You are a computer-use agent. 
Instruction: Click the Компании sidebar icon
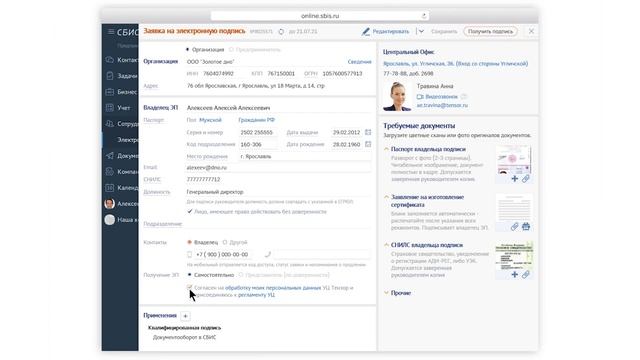pyautogui.click(x=109, y=172)
